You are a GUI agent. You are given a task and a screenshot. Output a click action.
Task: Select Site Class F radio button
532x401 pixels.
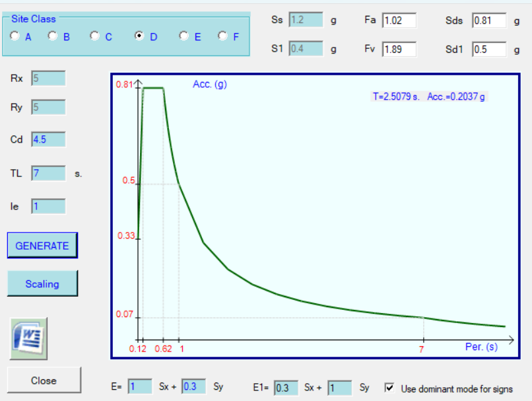(x=222, y=36)
